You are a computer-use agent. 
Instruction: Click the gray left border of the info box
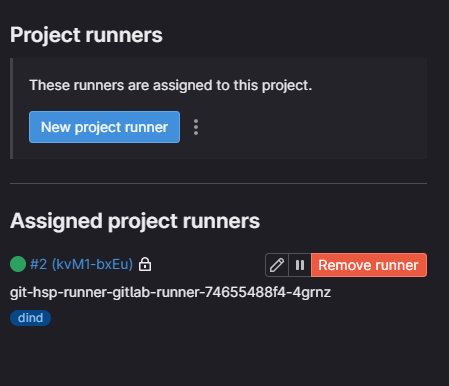click(x=11, y=108)
